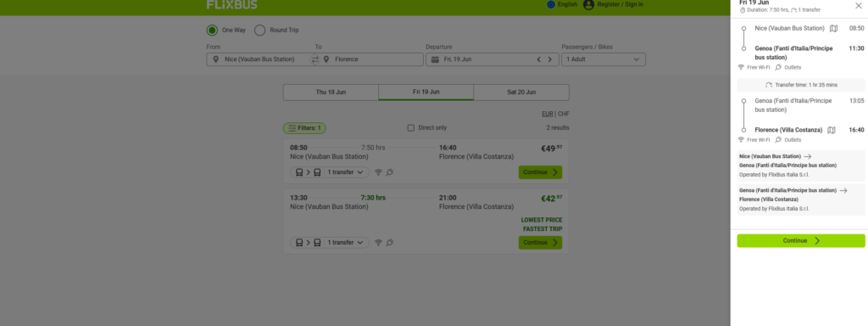Tick the Direct only checkbox
868x326 pixels.
[411, 128]
